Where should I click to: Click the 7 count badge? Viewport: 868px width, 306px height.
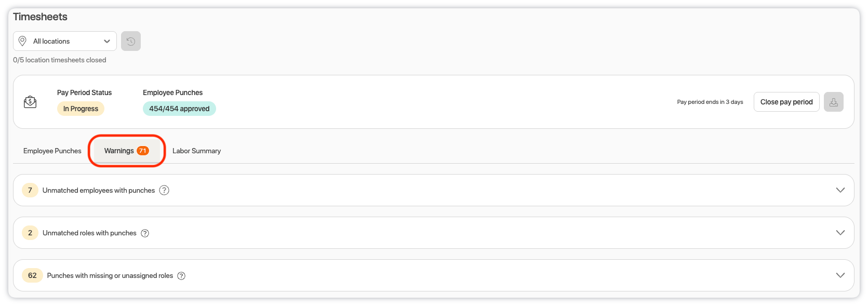30,190
